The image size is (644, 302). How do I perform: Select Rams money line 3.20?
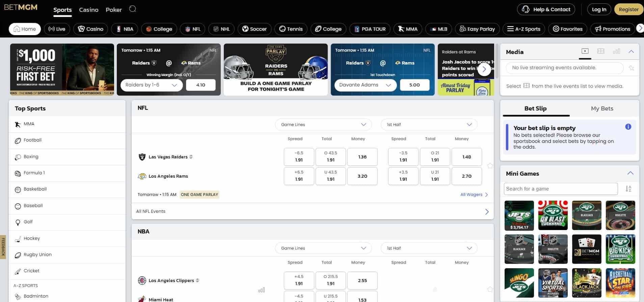362,176
